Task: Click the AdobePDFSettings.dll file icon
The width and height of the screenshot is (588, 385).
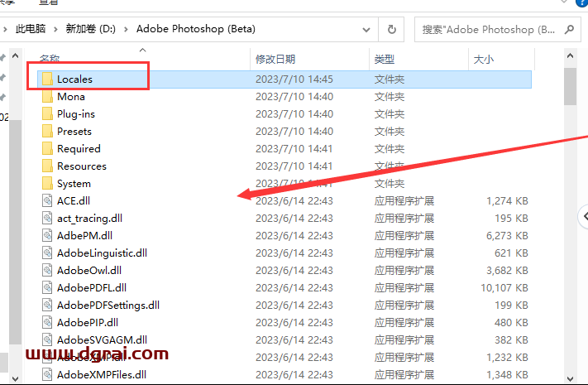Action: 47,305
